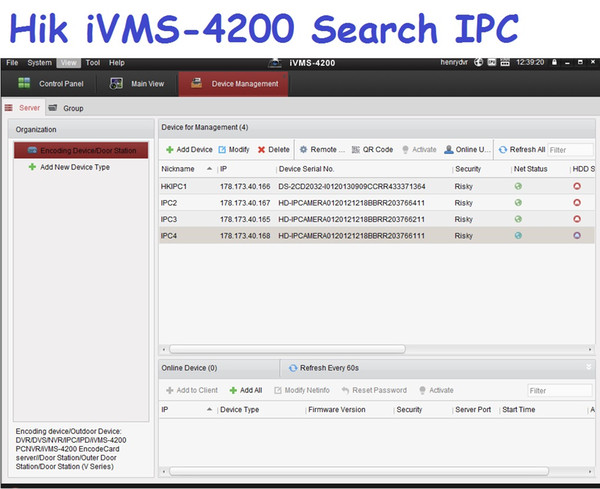600x489 pixels.
Task: Click the Delete button
Action: [274, 150]
